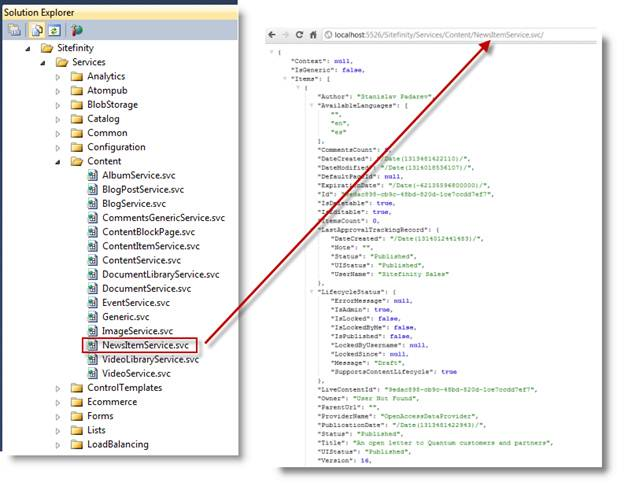Click the BlobStorage folder icon
The height and width of the screenshot is (486, 624).
(x=76, y=105)
